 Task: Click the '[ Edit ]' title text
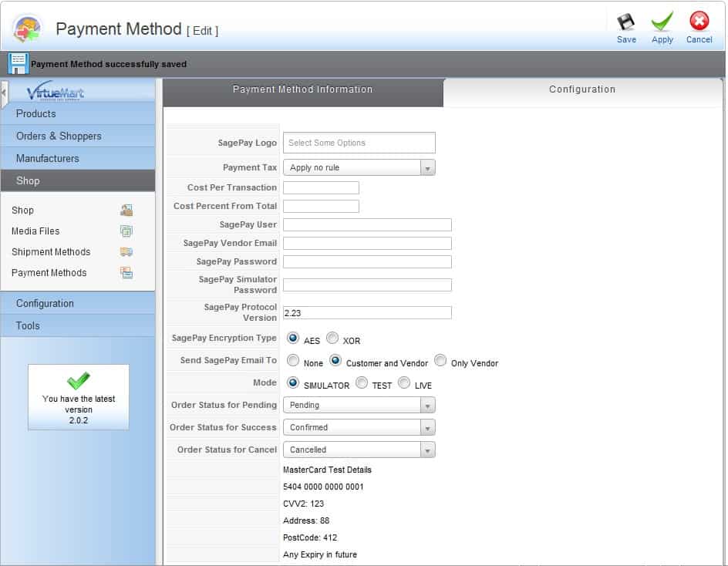tap(202, 31)
